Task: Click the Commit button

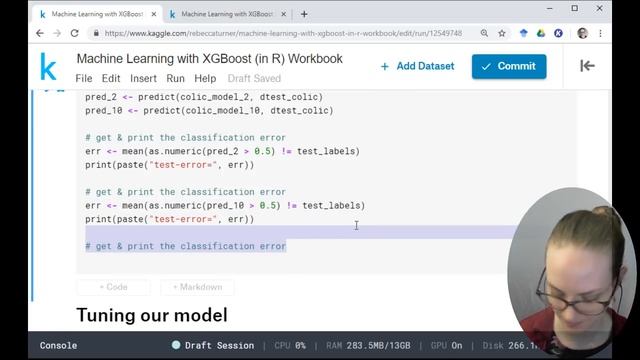Action: [x=509, y=67]
